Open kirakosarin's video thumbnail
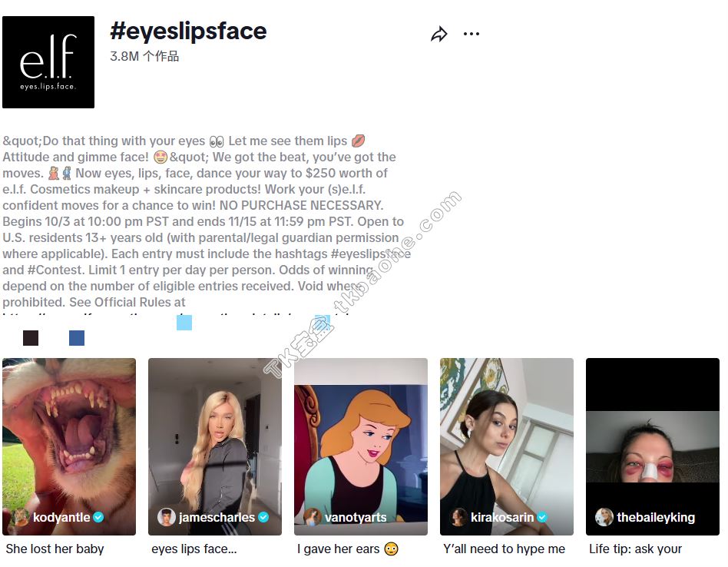 507,446
